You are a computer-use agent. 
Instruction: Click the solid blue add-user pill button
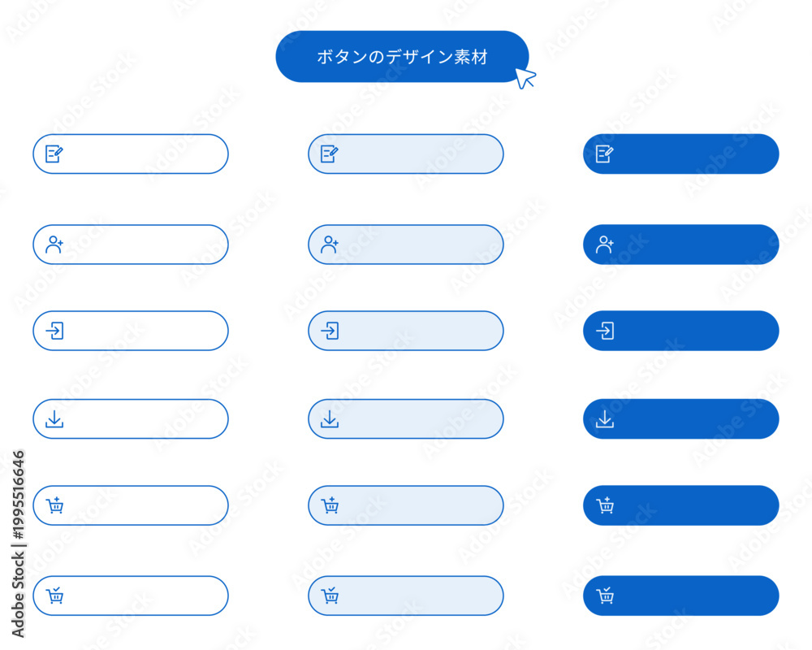(x=681, y=245)
